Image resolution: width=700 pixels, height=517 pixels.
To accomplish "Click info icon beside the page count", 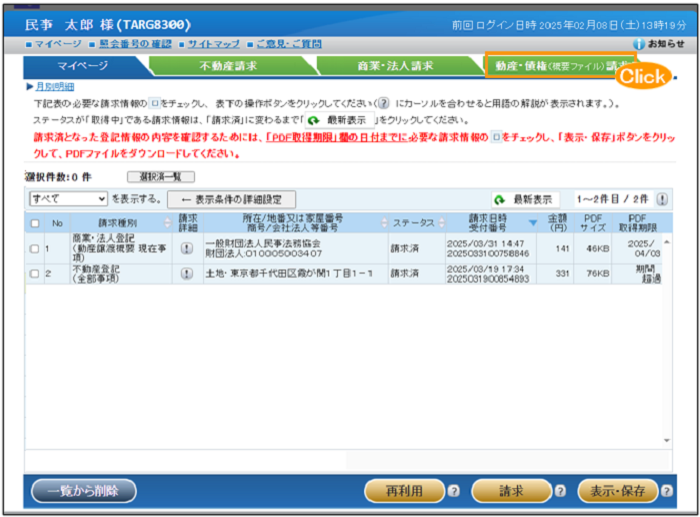I will click(x=662, y=200).
